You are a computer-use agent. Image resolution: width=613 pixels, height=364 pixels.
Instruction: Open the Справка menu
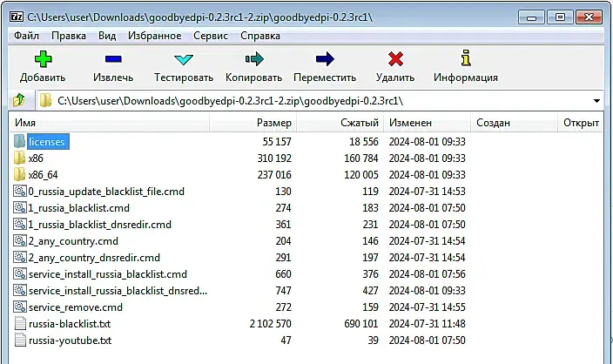pos(260,36)
